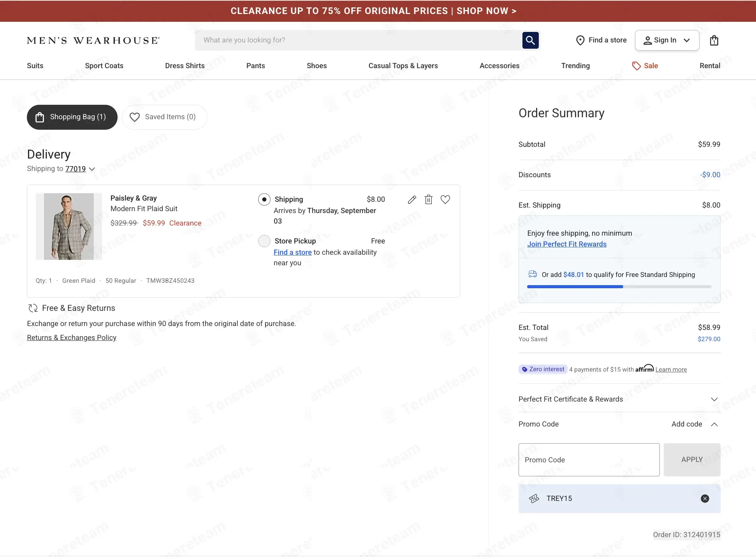Open the Accessories menu
The image size is (756, 557).
(x=499, y=66)
